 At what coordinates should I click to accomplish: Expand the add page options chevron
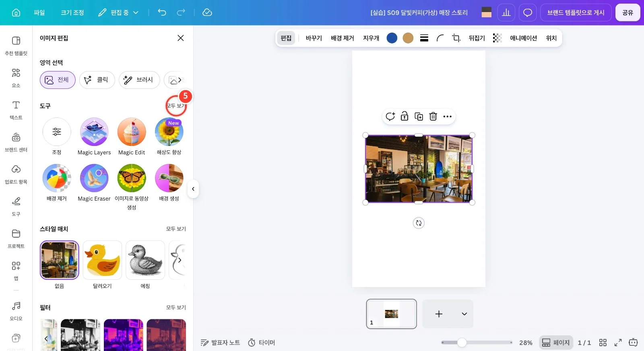464,314
